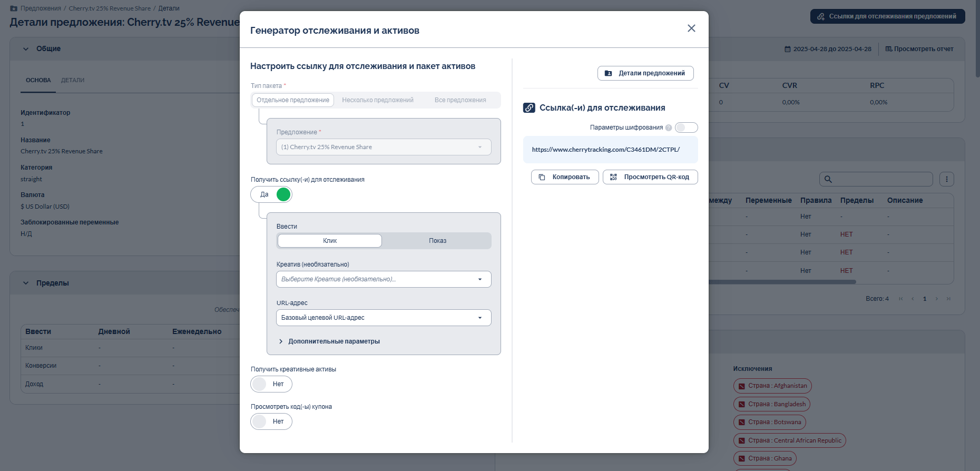Select the Single offer package type
980x471 pixels.
293,100
